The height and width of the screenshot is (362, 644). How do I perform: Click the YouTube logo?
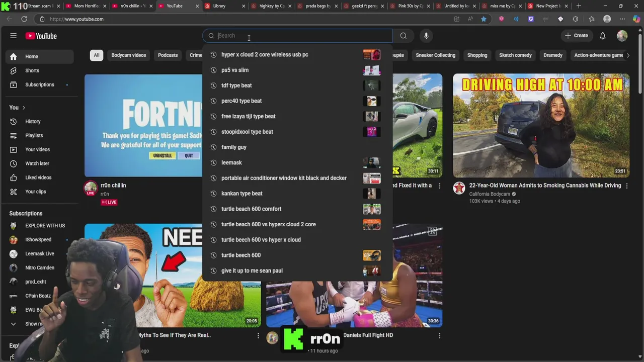(x=41, y=36)
